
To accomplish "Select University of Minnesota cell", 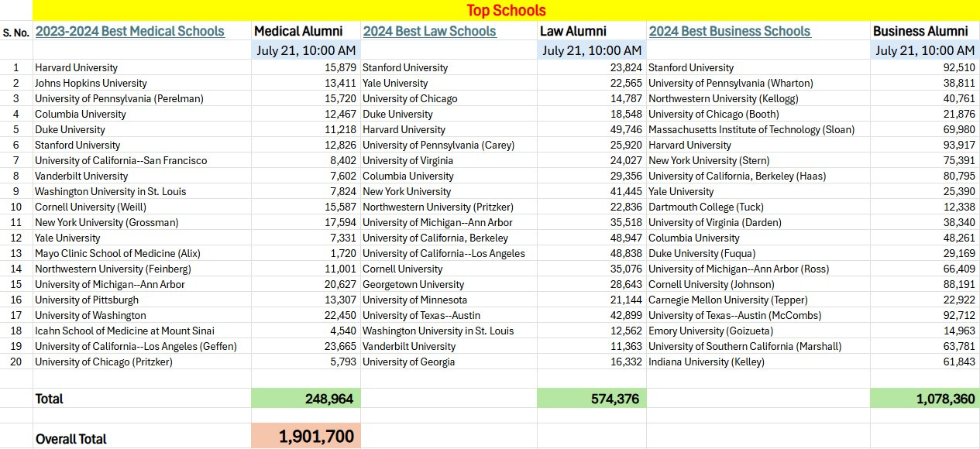I will point(449,300).
